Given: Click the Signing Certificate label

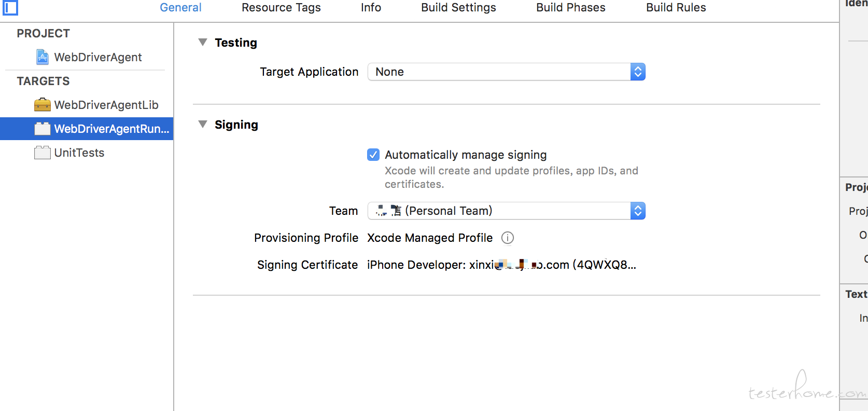Looking at the screenshot, I should tap(307, 265).
